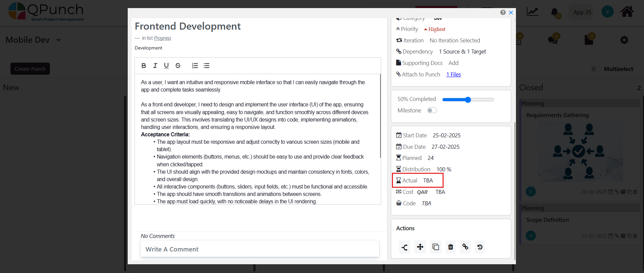Click the QPunch logo
The image size is (644, 273).
[46, 12]
